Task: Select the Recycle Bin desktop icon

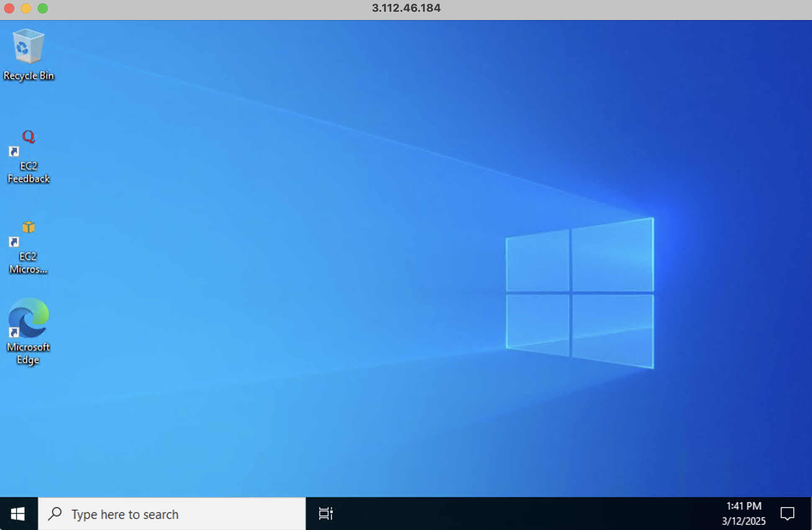Action: (x=28, y=46)
